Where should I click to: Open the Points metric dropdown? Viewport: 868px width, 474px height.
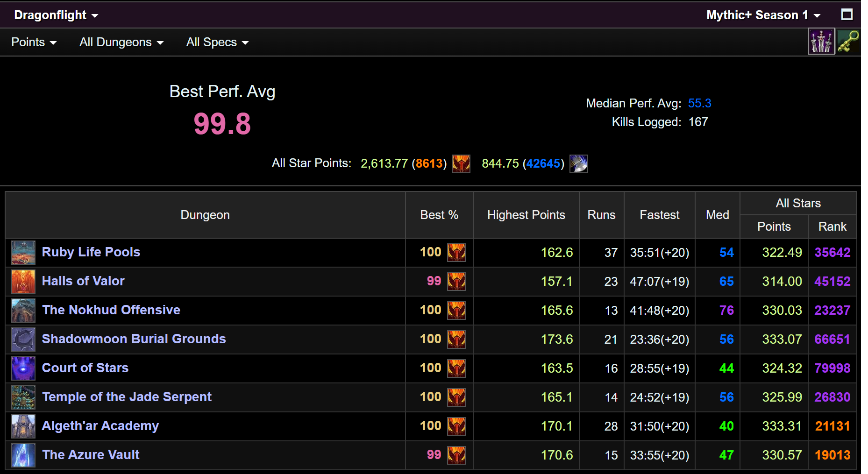click(34, 42)
